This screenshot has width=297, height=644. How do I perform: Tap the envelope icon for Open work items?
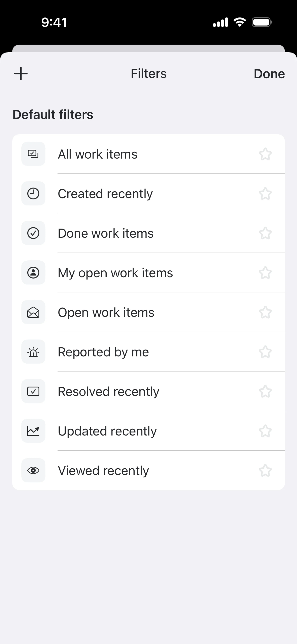click(x=33, y=312)
